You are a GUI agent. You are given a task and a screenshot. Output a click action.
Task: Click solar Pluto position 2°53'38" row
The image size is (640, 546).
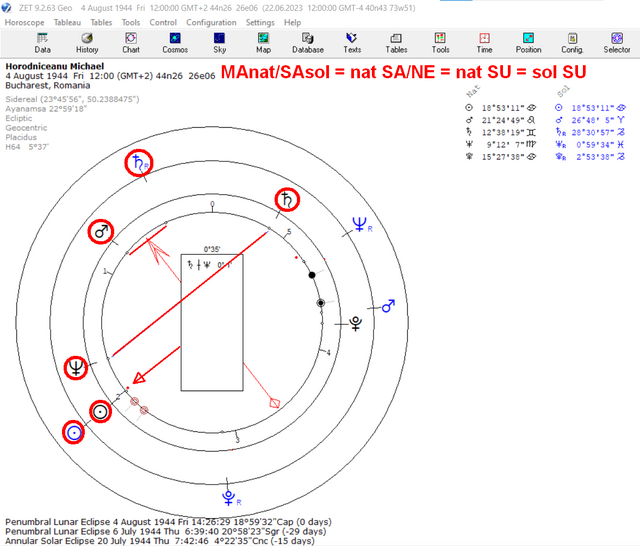(x=590, y=157)
